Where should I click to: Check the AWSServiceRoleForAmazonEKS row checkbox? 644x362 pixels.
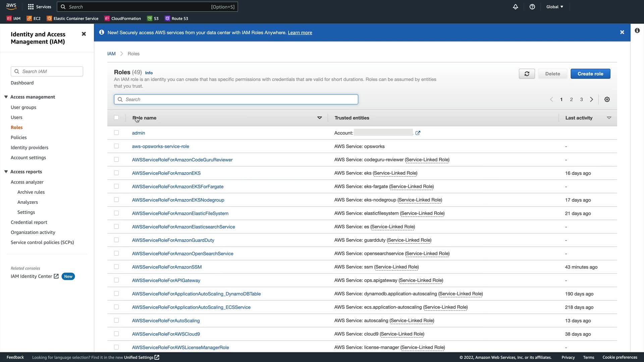116,173
